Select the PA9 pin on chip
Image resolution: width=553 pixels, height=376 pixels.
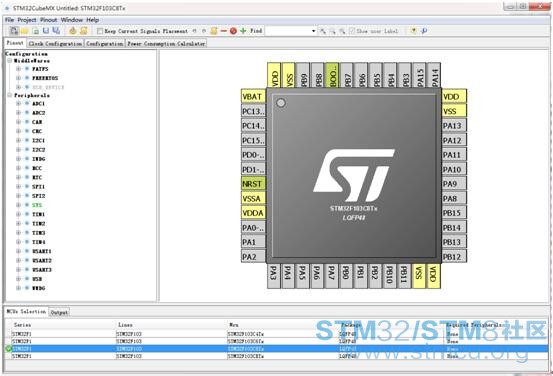(x=454, y=184)
